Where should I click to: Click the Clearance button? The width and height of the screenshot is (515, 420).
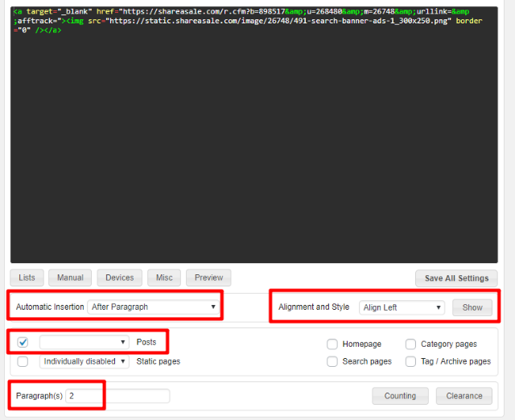tap(464, 396)
